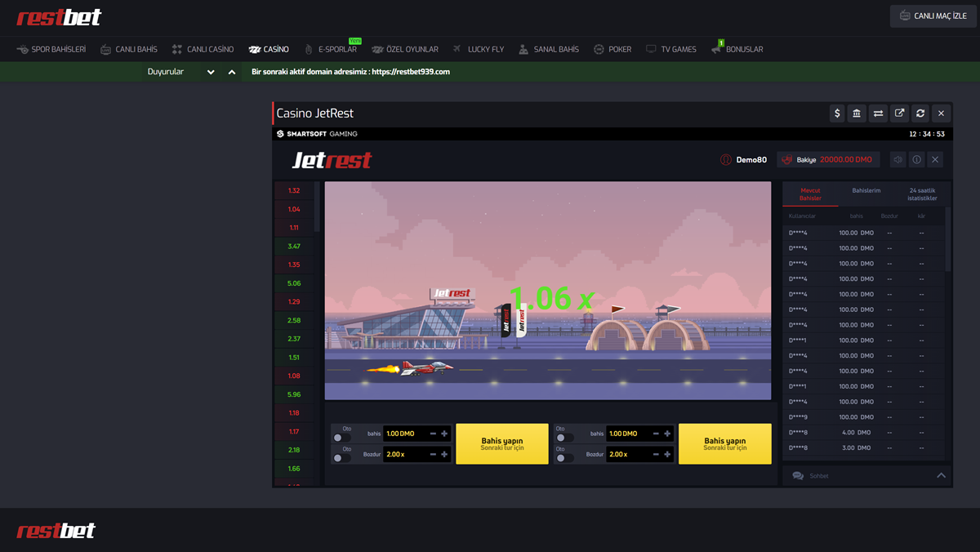Click the refresh game icon
Screen dimensions: 980x552
coord(920,114)
